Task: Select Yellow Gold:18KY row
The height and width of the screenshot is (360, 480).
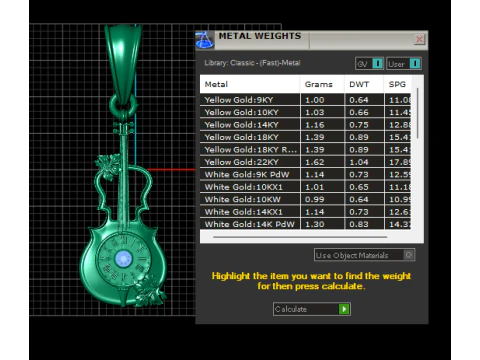Action: pos(305,137)
